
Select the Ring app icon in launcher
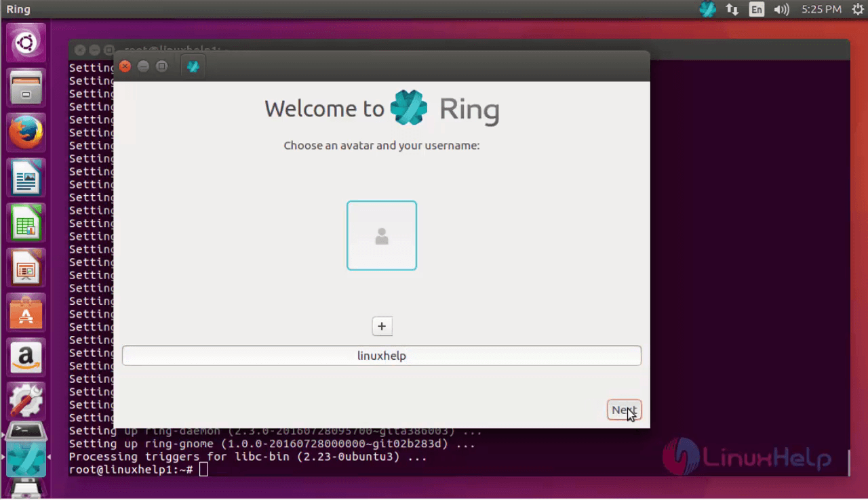click(x=26, y=459)
